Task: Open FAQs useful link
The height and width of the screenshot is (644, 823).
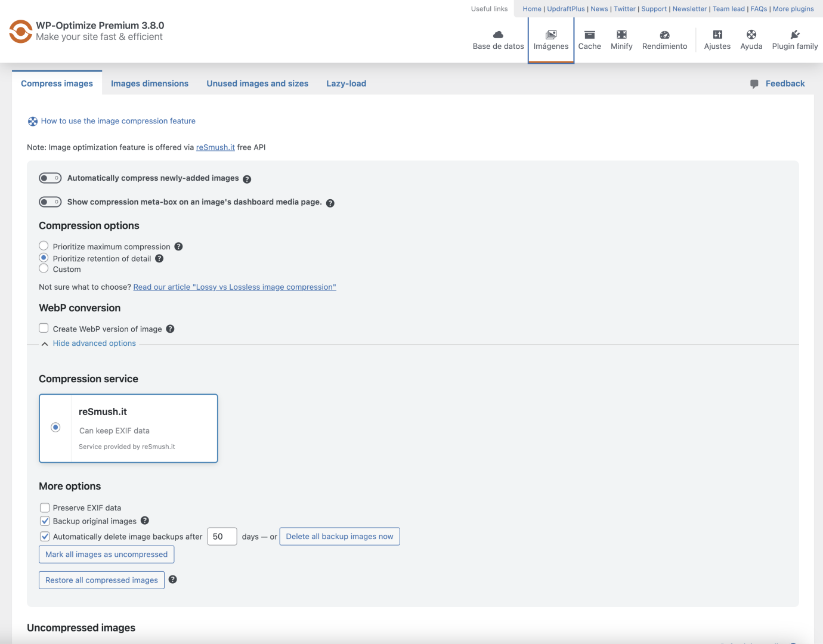Action: coord(759,9)
